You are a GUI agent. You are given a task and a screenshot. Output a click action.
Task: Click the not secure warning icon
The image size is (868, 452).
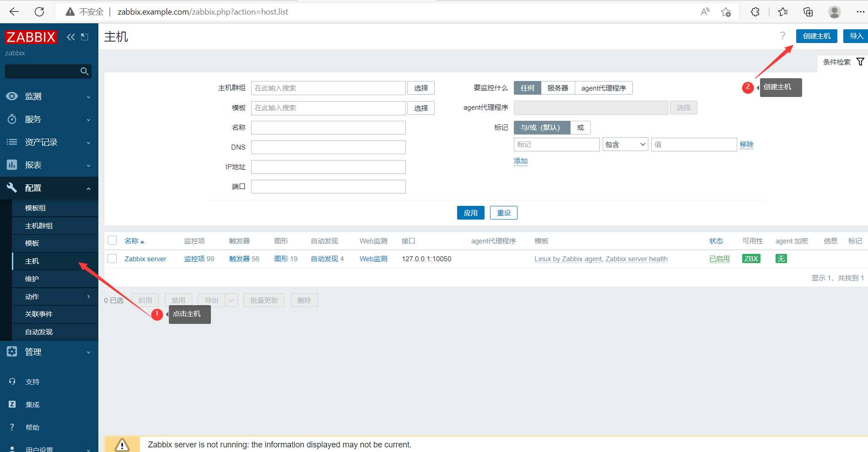(x=70, y=12)
